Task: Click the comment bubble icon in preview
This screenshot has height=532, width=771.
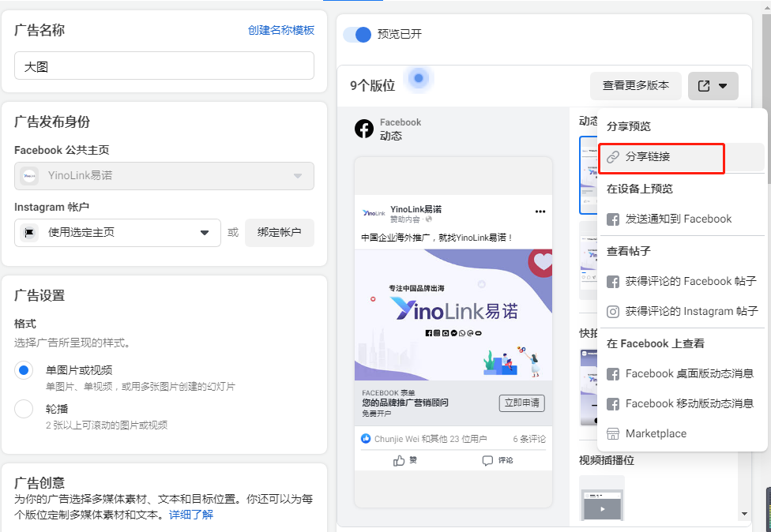Action: point(487,461)
